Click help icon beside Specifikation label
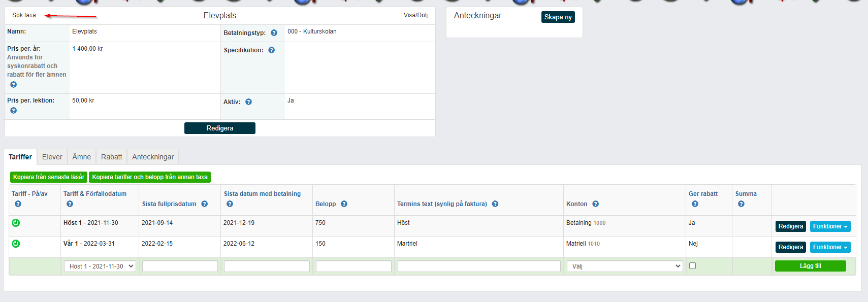This screenshot has width=868, height=302. [271, 50]
